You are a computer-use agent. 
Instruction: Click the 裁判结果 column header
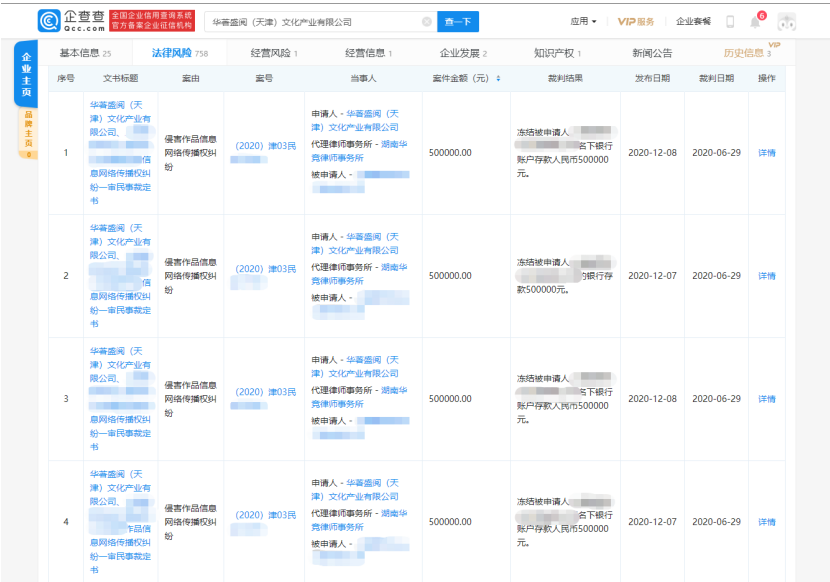(565, 78)
